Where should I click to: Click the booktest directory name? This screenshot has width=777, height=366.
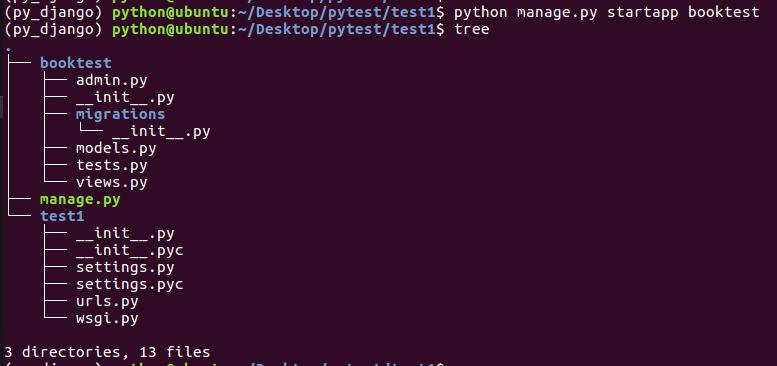point(76,63)
